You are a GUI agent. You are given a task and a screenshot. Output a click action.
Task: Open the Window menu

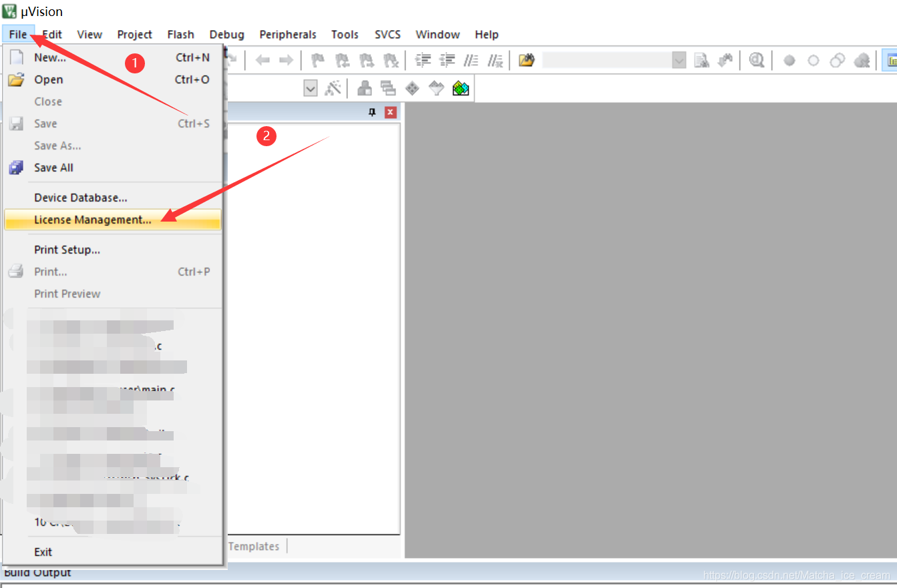click(x=437, y=34)
